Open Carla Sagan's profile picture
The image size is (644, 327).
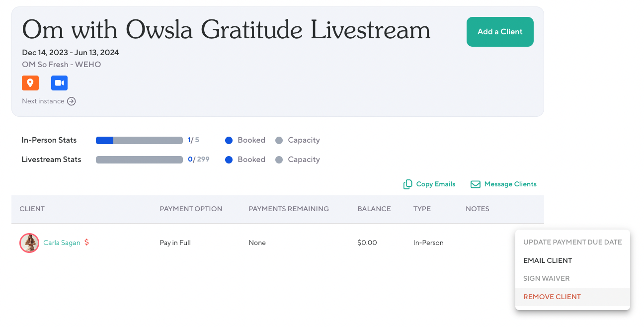29,243
